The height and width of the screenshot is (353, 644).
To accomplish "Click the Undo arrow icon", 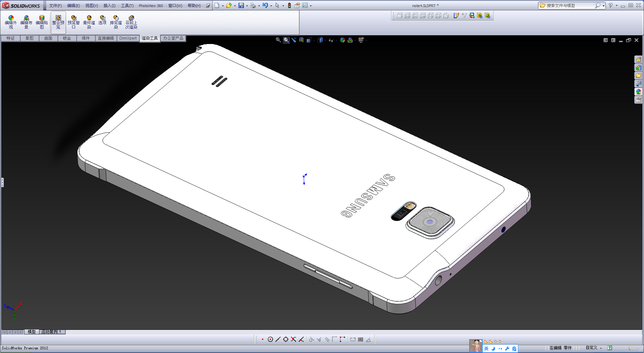I will (265, 5).
